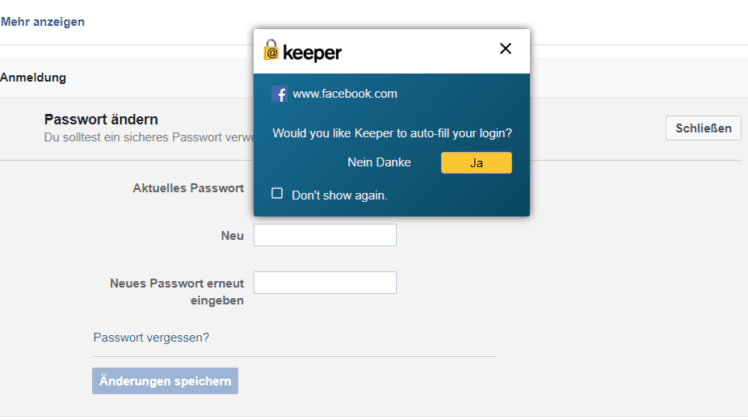Image resolution: width=748 pixels, height=420 pixels.
Task: Click the keeper wordmark in popup header
Action: (312, 52)
